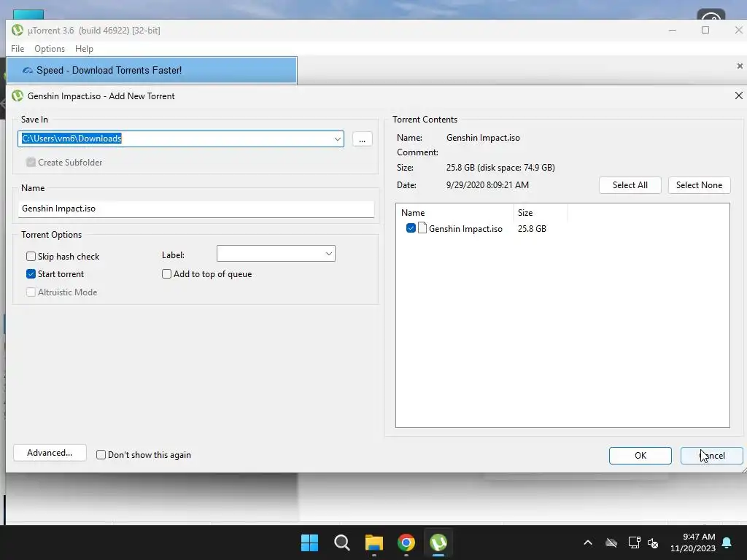Enable Add to top of queue

(x=167, y=274)
